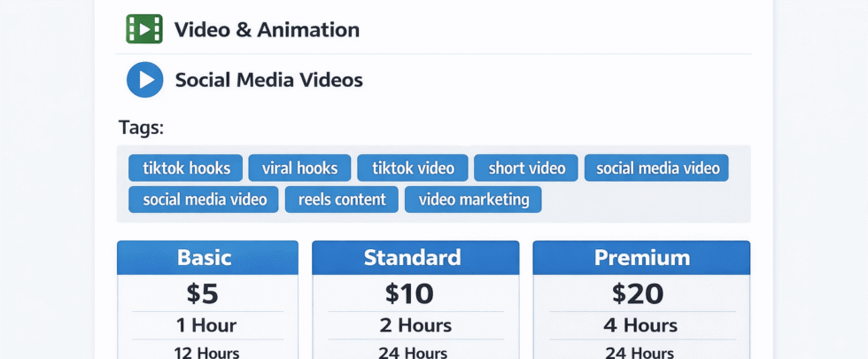Open the Social Media Videos subcategory
Image resolution: width=868 pixels, height=359 pixels.
tap(268, 80)
